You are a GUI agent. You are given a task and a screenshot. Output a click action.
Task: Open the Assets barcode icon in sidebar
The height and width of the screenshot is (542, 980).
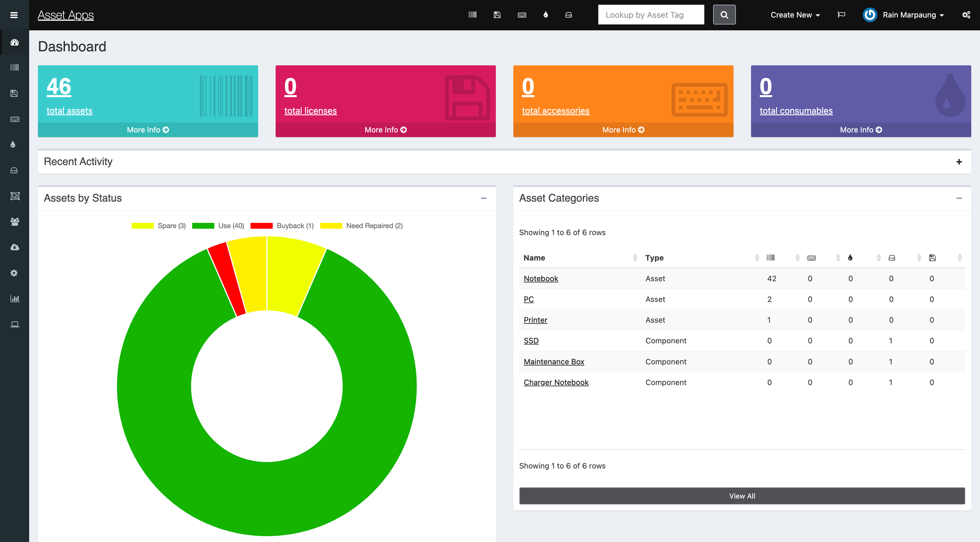pos(15,67)
